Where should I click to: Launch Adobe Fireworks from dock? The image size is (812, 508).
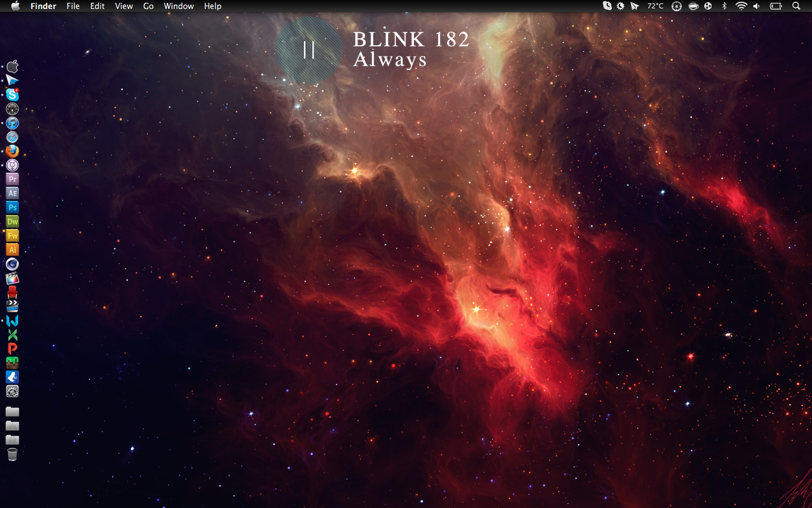12,235
